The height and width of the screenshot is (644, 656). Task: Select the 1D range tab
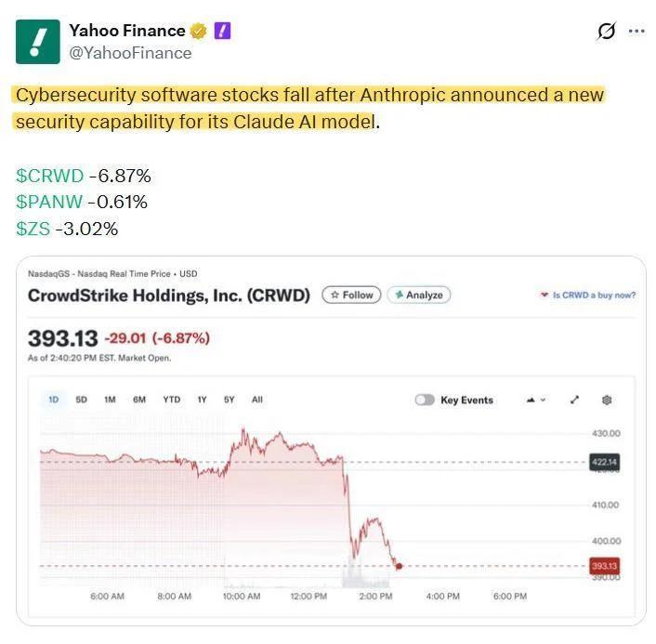tap(53, 400)
